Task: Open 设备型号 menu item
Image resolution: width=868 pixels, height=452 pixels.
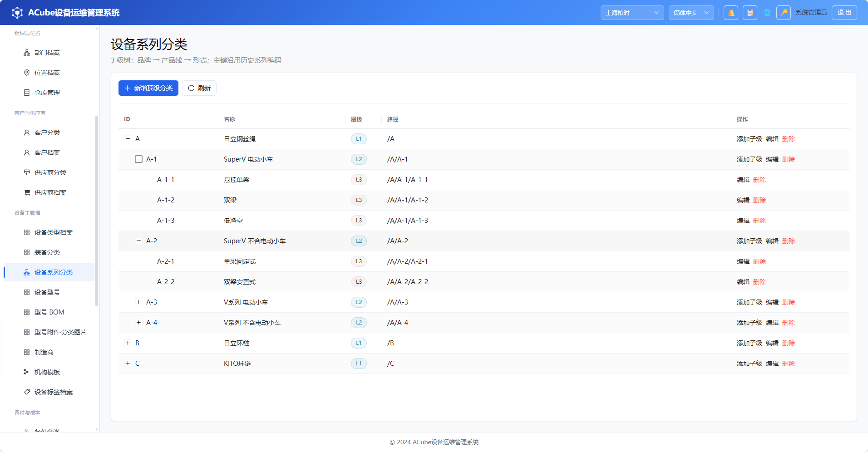Action: click(49, 292)
